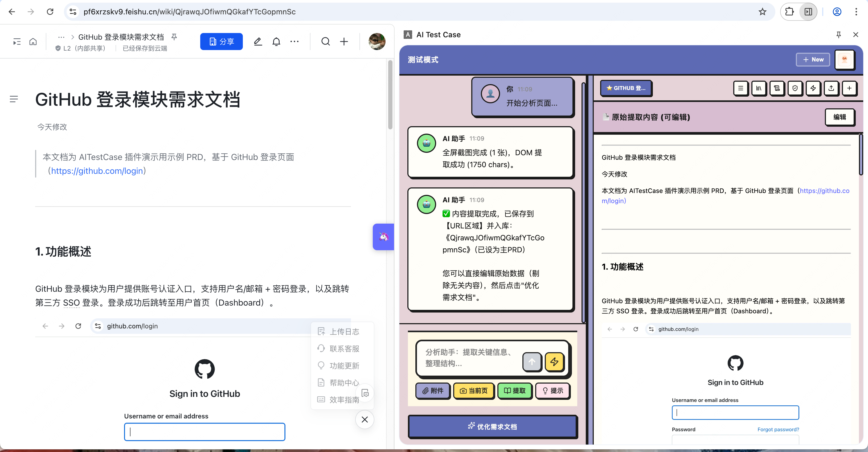Click the 提取 extract button

[514, 390]
